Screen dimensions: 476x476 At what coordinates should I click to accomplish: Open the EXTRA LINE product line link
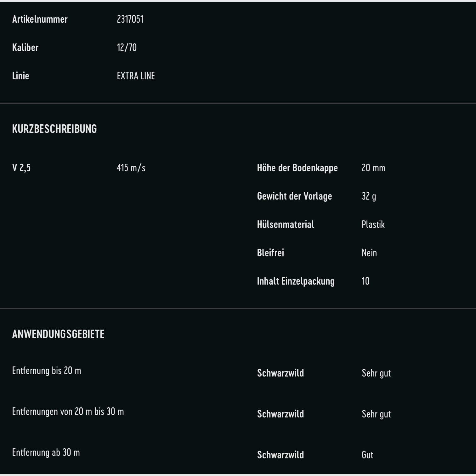point(135,76)
